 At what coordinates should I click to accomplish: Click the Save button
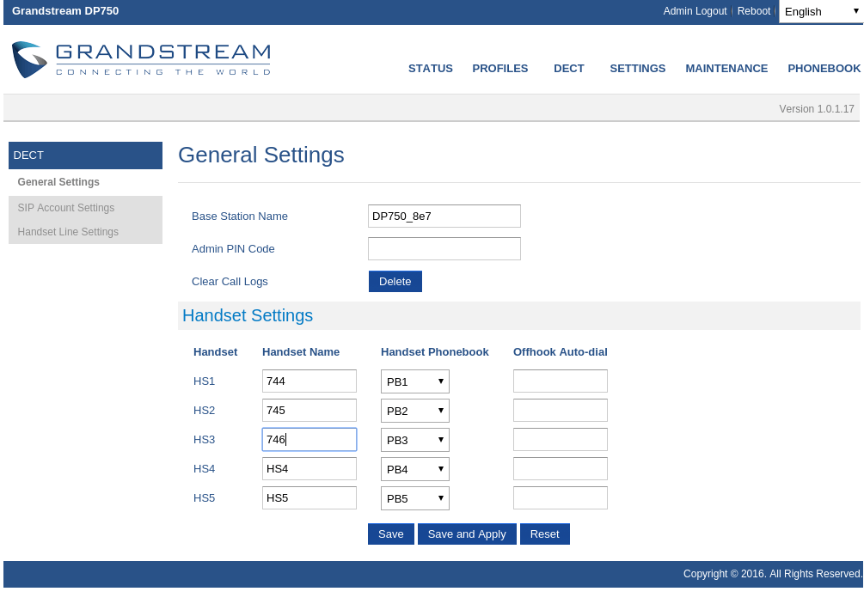coord(390,534)
